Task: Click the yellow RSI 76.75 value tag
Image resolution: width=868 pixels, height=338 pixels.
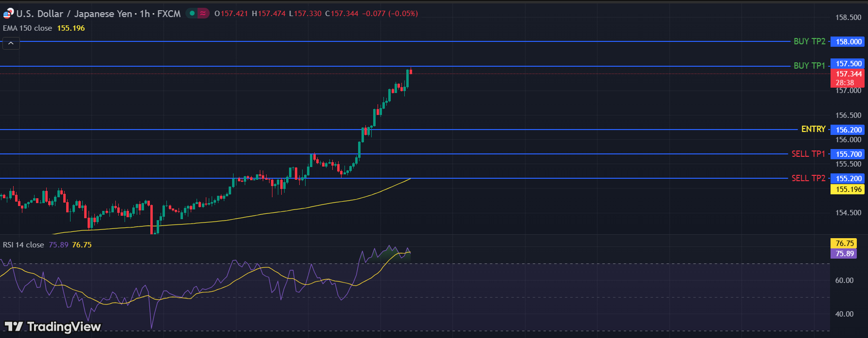Action: click(x=844, y=244)
